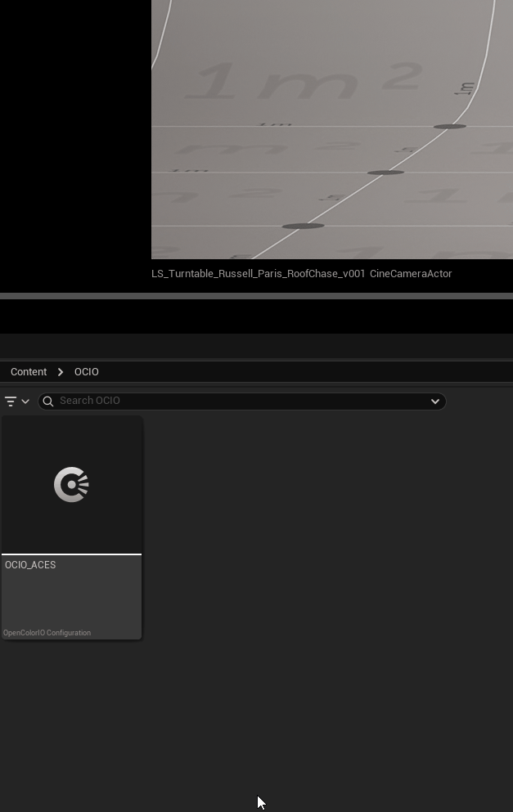
Task: Click the OCIO_ACES asset name label
Action: coord(30,565)
